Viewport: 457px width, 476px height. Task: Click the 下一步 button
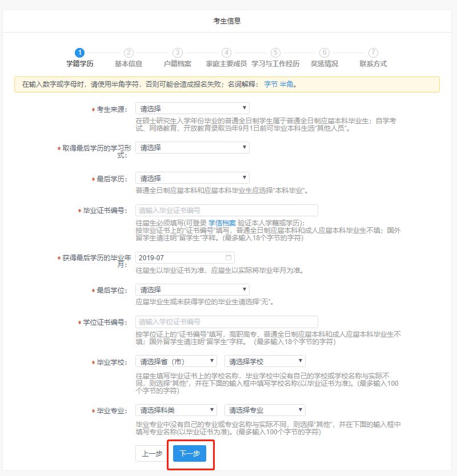(190, 453)
